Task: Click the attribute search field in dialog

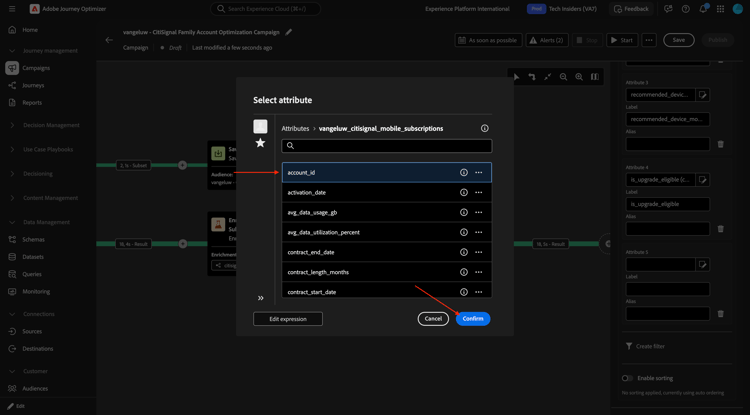Action: coord(386,146)
